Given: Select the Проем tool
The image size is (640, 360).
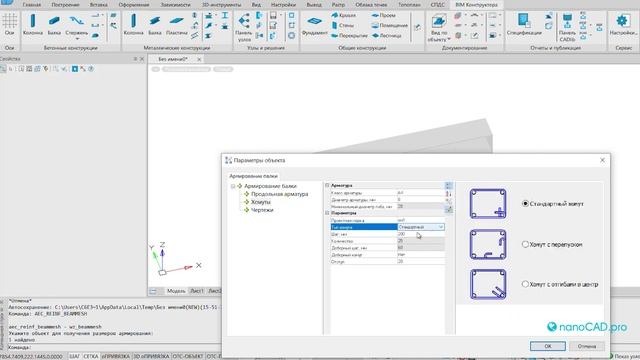Looking at the screenshot, I should (x=384, y=15).
